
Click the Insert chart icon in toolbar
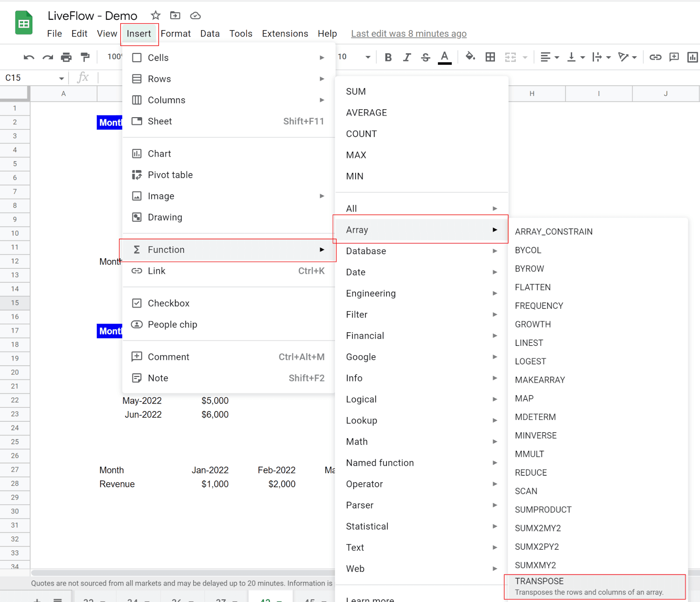tap(693, 57)
